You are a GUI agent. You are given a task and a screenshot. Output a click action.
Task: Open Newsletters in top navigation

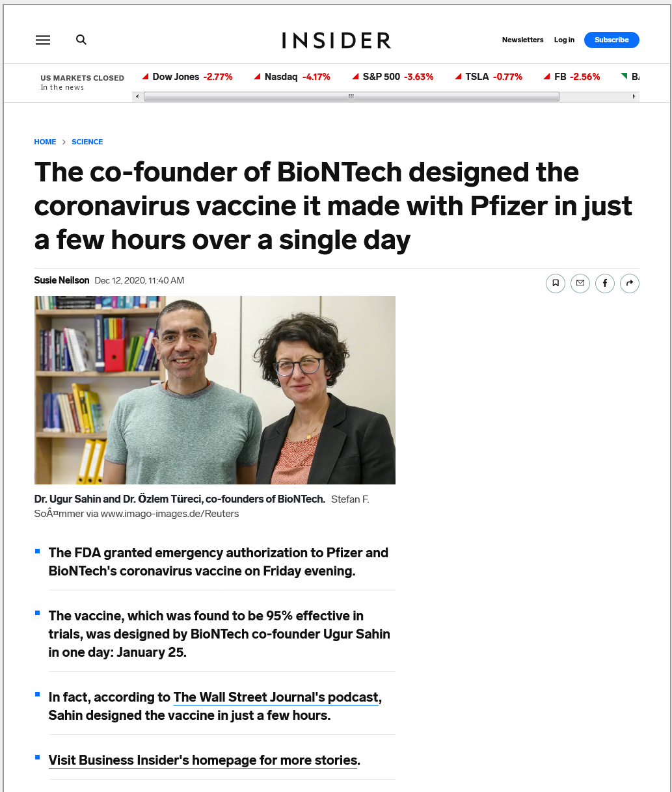[x=522, y=40]
